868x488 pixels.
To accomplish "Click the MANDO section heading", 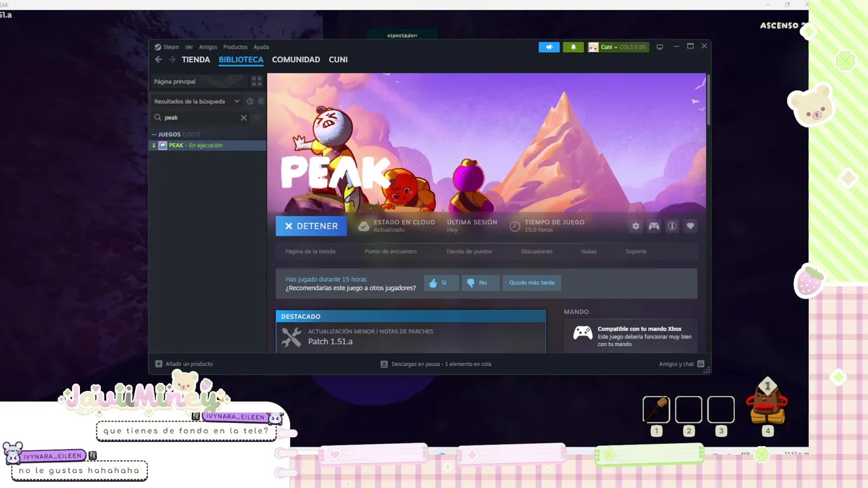I will click(x=576, y=312).
